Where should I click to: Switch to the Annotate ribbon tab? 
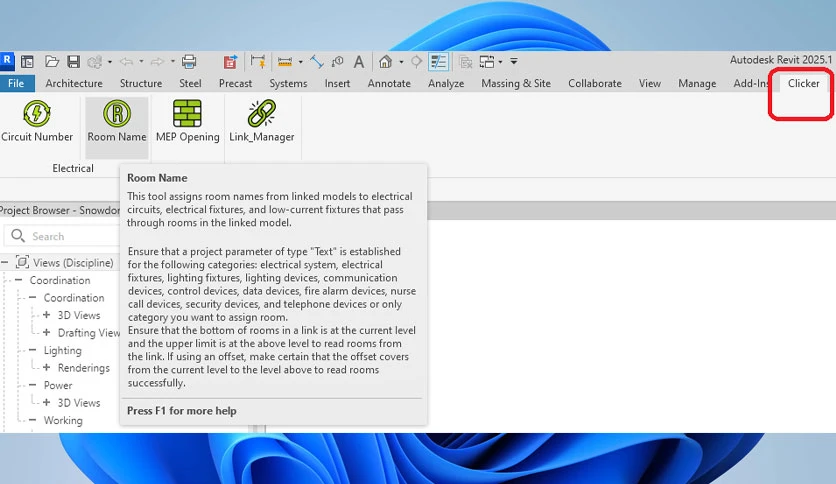[x=389, y=83]
